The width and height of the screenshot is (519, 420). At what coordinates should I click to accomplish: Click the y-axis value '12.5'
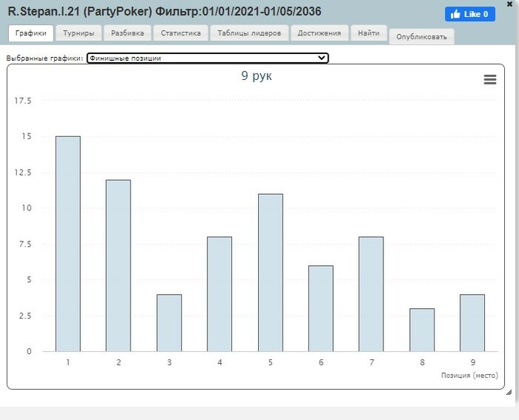pyautogui.click(x=23, y=173)
